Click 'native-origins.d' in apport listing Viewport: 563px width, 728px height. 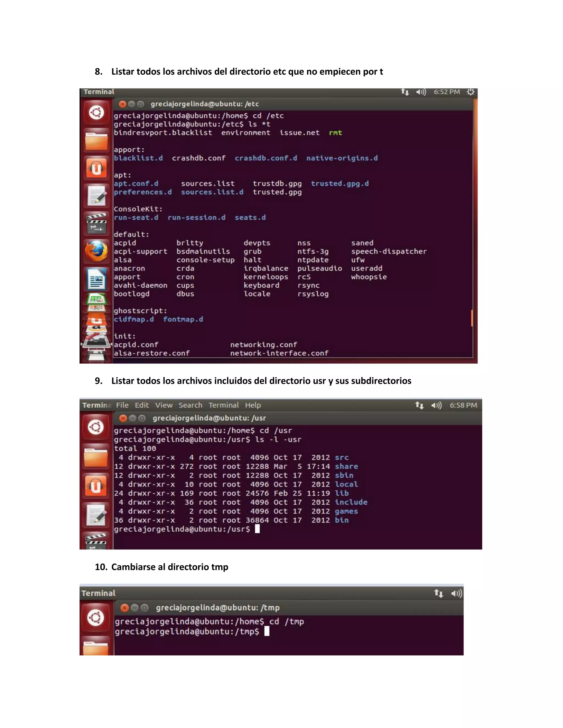[342, 158]
